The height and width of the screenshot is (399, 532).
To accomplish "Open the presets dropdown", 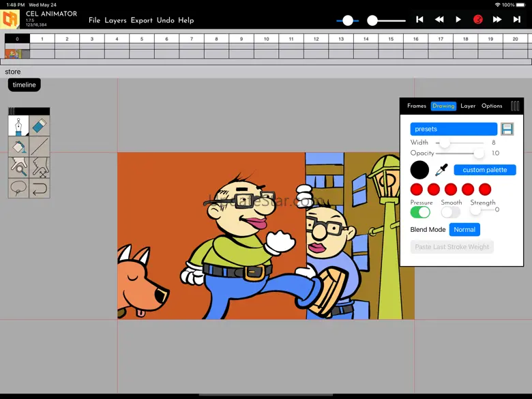I will [x=454, y=129].
